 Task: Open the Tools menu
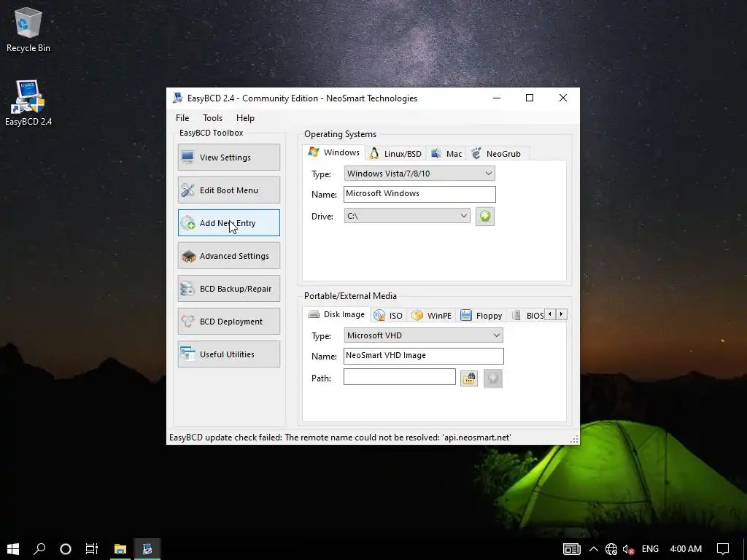pos(212,118)
